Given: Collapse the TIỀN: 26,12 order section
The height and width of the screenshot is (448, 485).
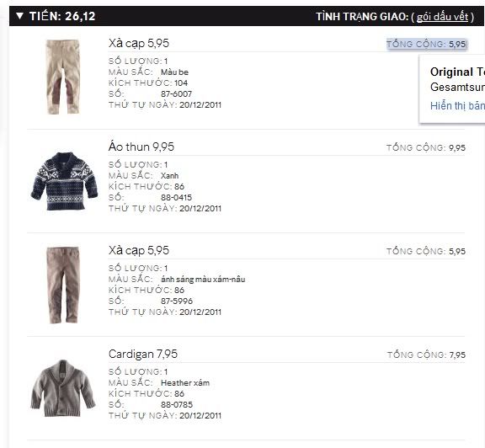Looking at the screenshot, I should click(20, 16).
